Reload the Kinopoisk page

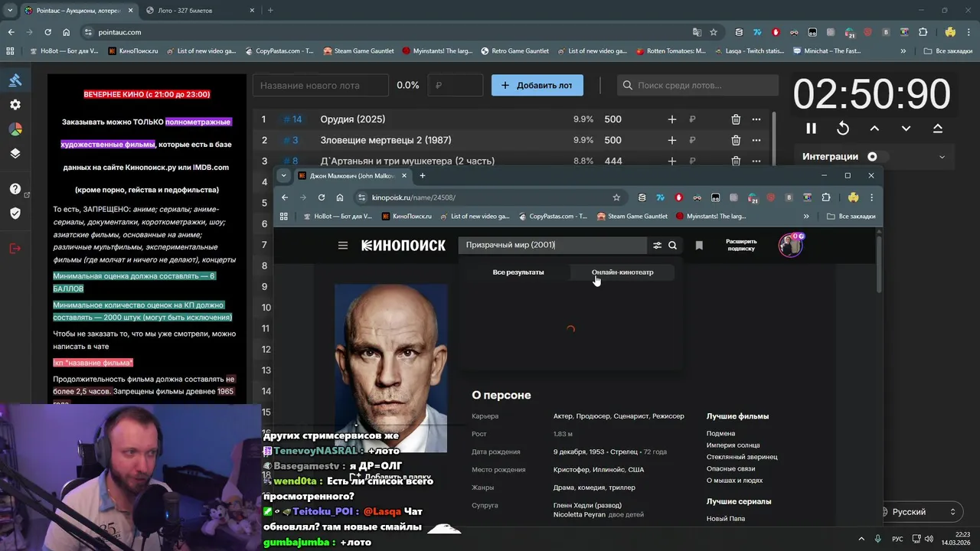(322, 197)
